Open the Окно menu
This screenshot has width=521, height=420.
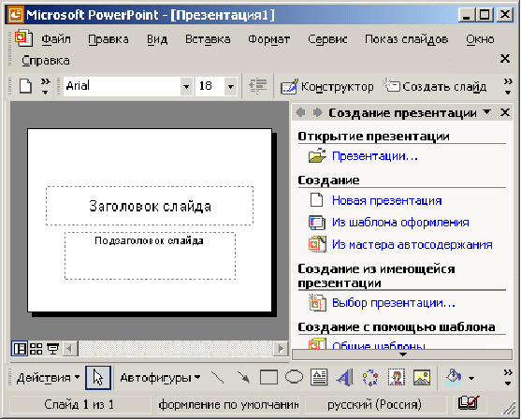[x=480, y=39]
